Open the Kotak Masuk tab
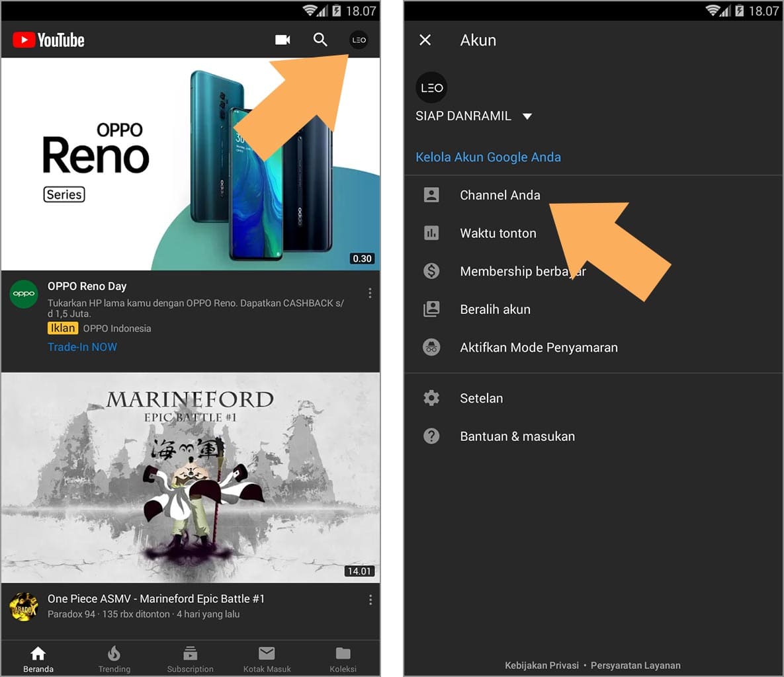This screenshot has height=677, width=784. coord(267,659)
